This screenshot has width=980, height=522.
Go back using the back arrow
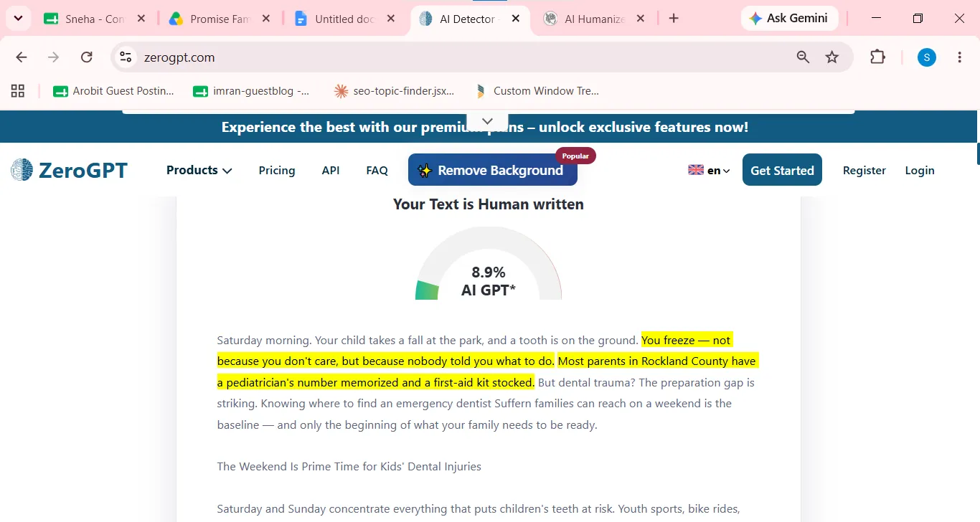pyautogui.click(x=22, y=57)
